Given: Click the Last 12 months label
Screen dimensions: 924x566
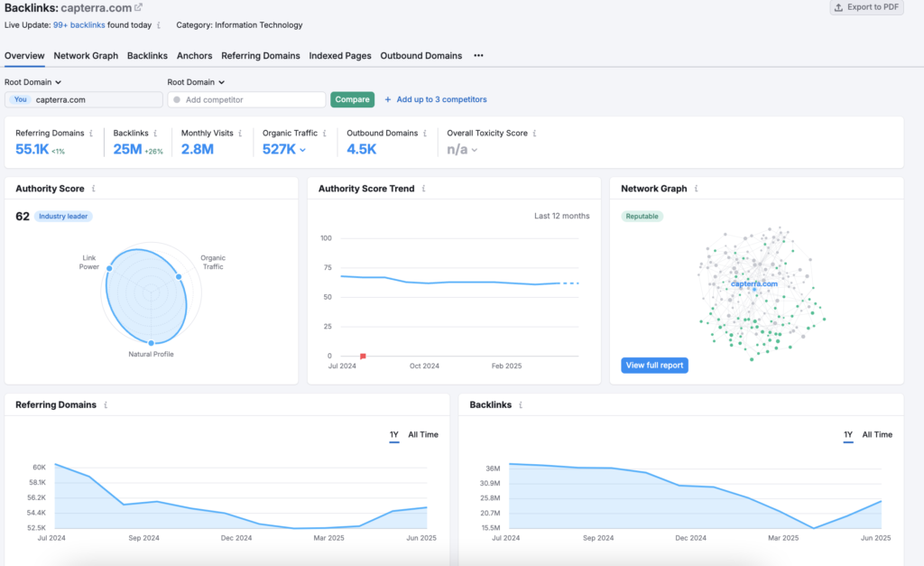Looking at the screenshot, I should pos(561,216).
